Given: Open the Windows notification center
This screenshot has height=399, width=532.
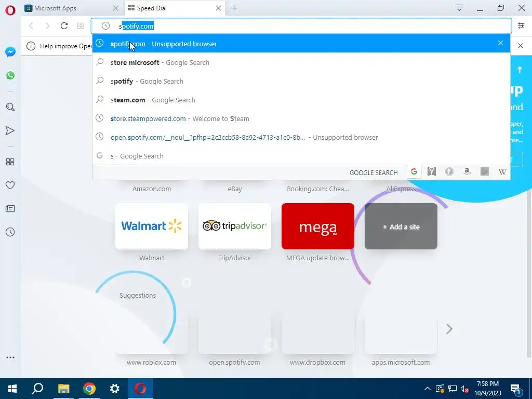Looking at the screenshot, I should [516, 389].
